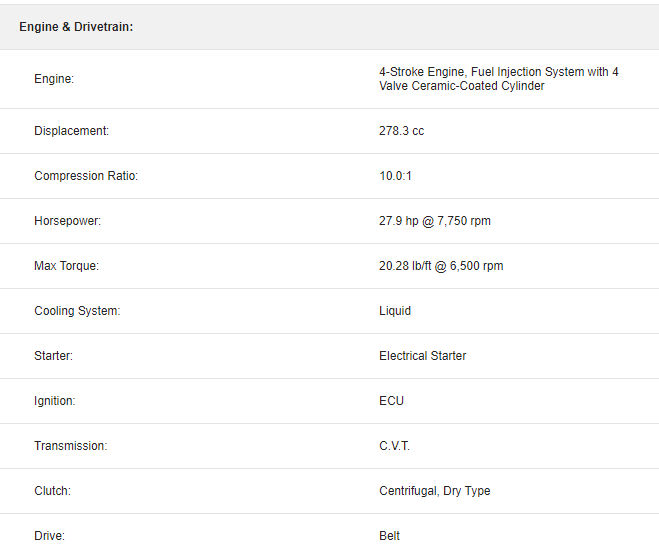This screenshot has width=659, height=557.
Task: Click the Max Torque label
Action: point(66,266)
